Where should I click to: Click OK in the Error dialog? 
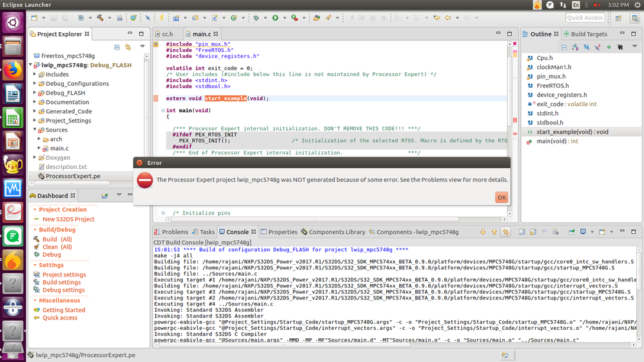502,197
